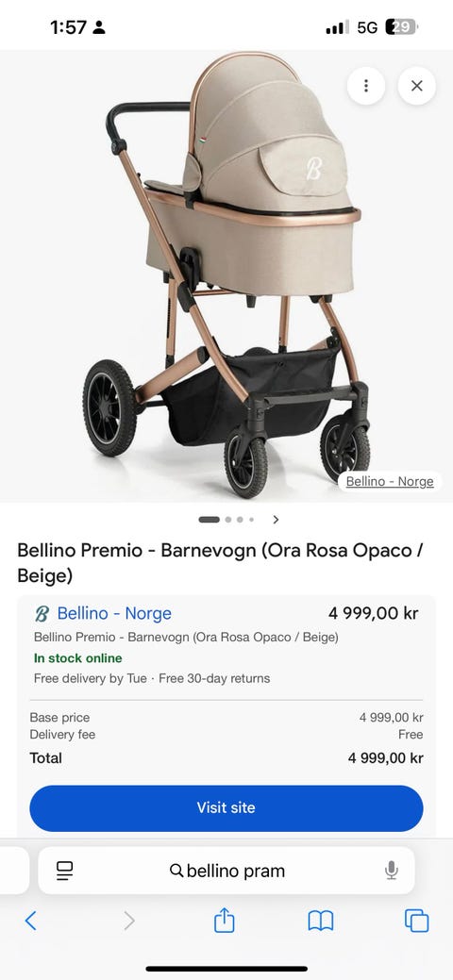Viewport: 453px width, 980px height.
Task: Tap the first carousel page indicator
Action: (209, 520)
